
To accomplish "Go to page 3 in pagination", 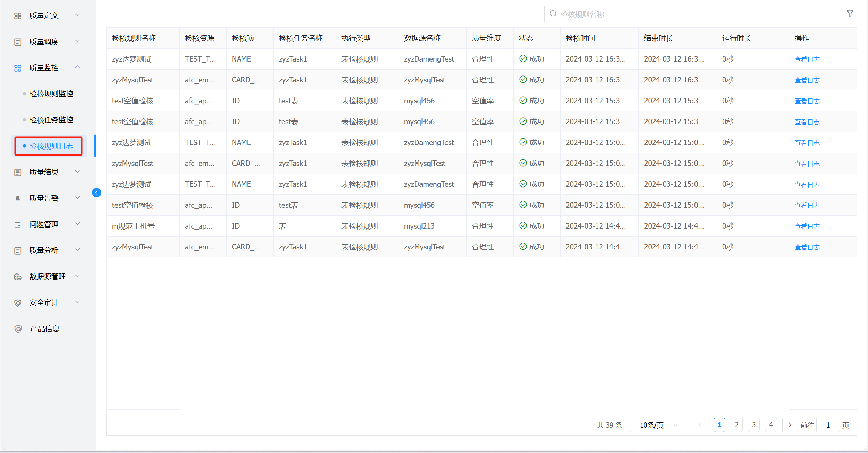I will click(754, 425).
